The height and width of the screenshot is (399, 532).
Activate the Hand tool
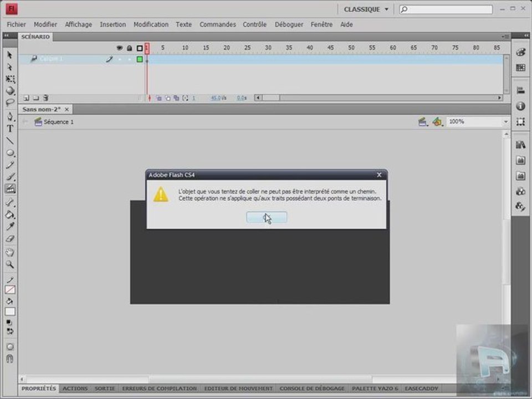click(10, 253)
